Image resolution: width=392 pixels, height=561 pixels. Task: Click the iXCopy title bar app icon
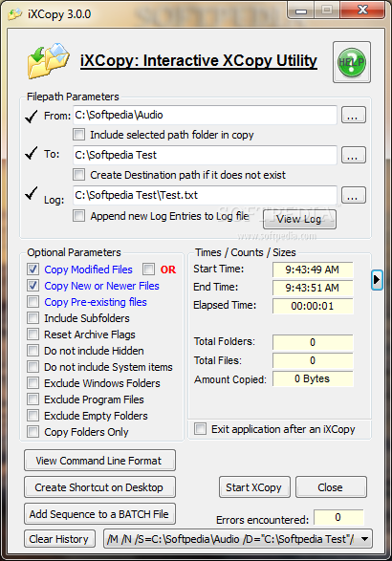15,14
